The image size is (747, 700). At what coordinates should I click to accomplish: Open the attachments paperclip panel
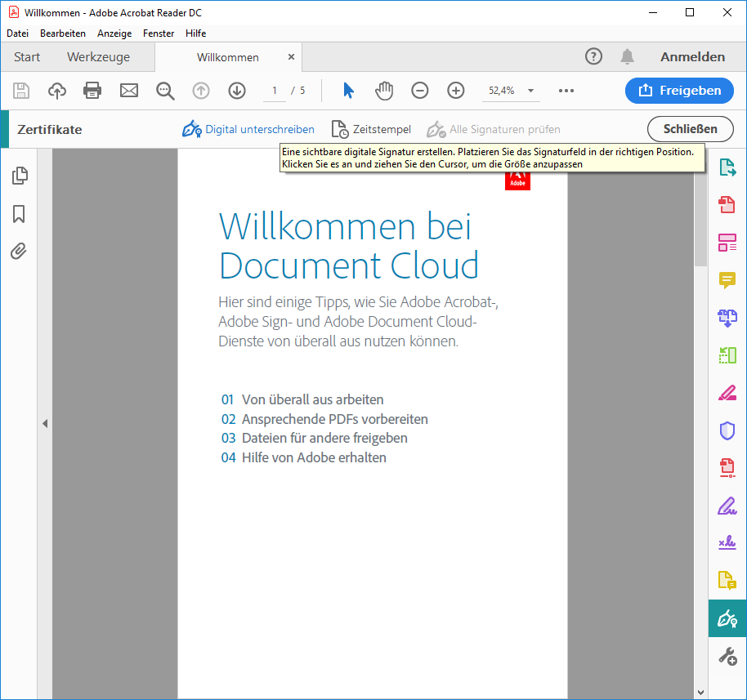[19, 251]
